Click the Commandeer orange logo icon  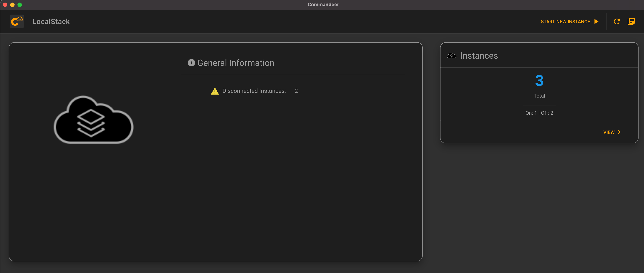(x=17, y=21)
